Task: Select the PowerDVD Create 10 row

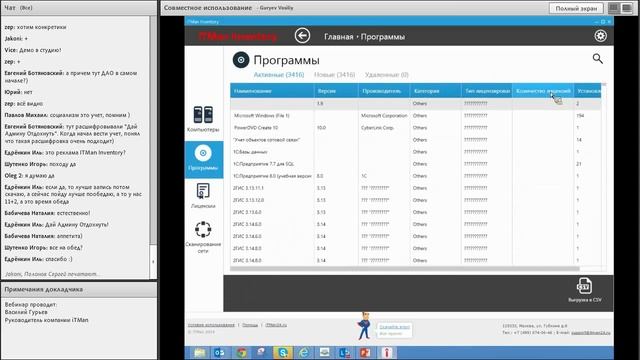Action: 416,128
